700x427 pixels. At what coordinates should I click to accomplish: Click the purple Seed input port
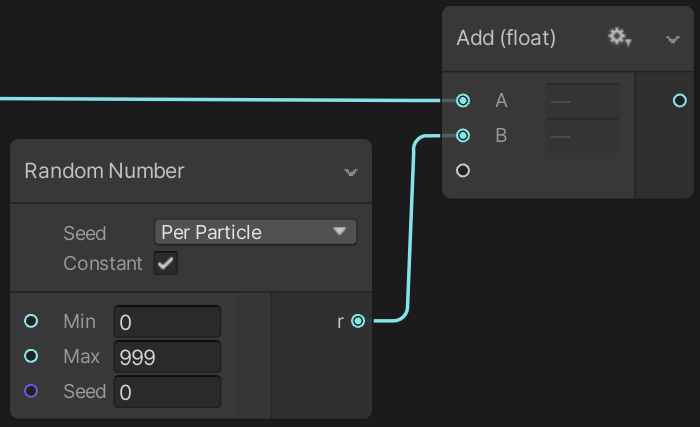(x=31, y=391)
